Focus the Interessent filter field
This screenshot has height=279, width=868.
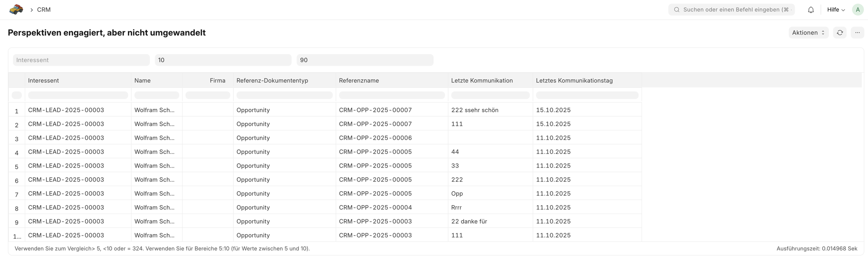[x=81, y=60]
